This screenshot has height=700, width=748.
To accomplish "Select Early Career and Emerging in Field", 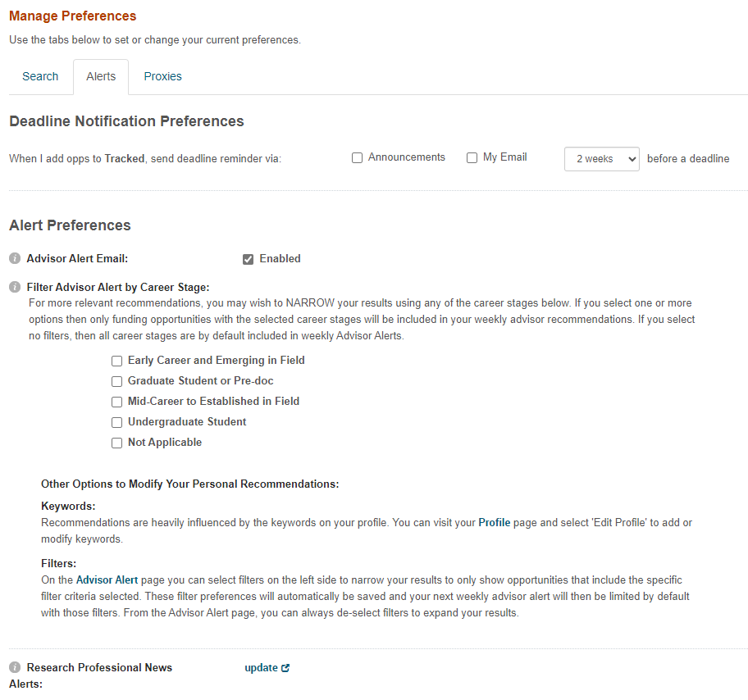I will point(117,361).
